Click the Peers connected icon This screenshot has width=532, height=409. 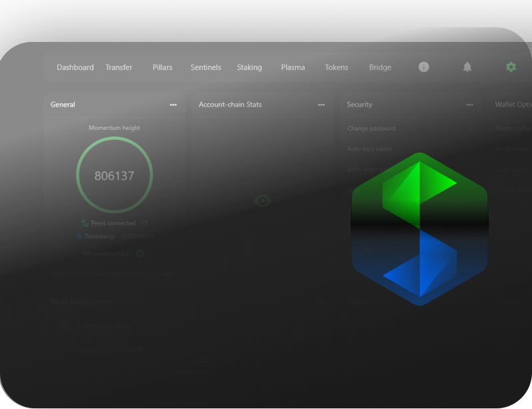pos(85,223)
